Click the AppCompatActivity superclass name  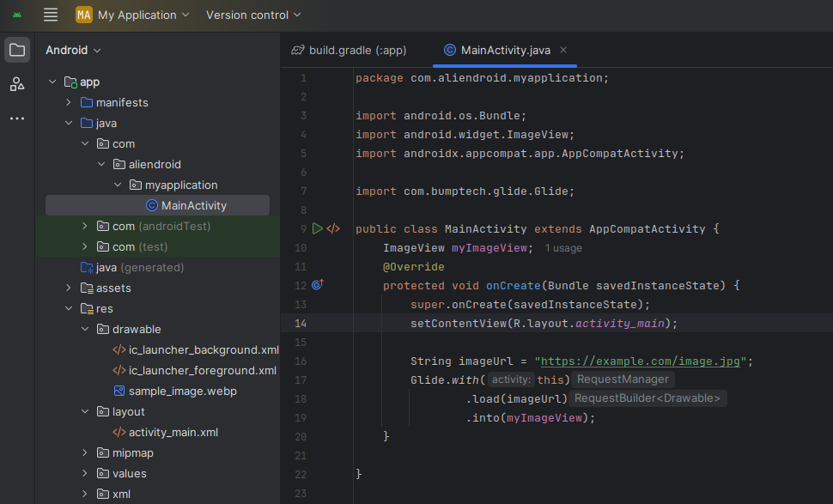click(647, 229)
